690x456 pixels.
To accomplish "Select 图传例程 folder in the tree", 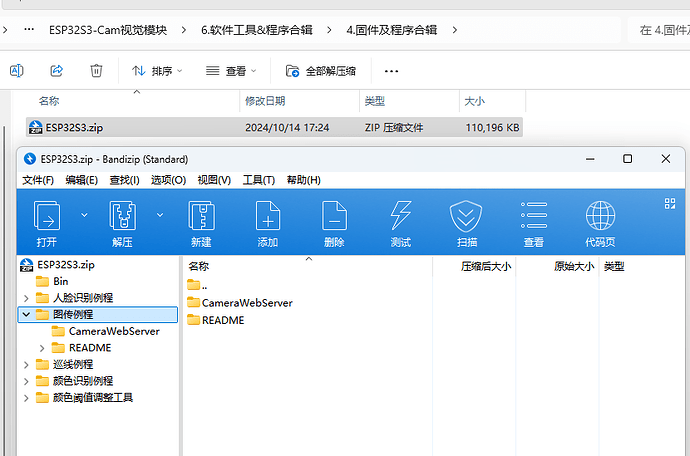I will [73, 314].
